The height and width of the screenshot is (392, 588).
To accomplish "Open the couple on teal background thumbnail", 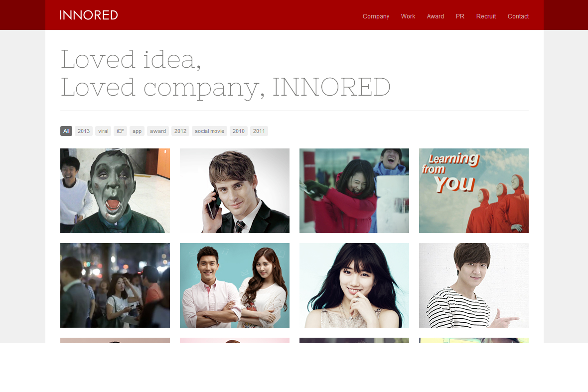I will pos(235,285).
